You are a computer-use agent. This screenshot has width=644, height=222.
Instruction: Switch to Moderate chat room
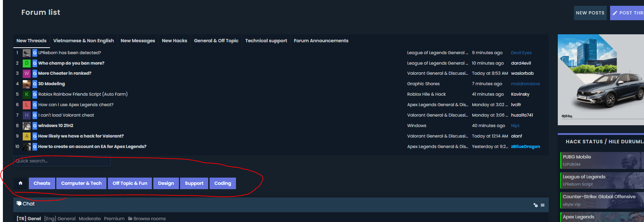[x=90, y=219]
